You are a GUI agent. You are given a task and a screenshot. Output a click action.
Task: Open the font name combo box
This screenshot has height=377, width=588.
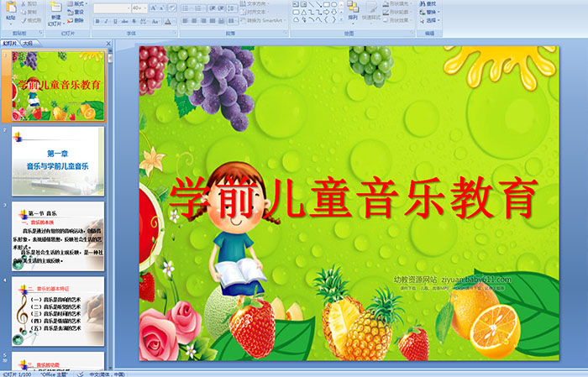coord(112,8)
